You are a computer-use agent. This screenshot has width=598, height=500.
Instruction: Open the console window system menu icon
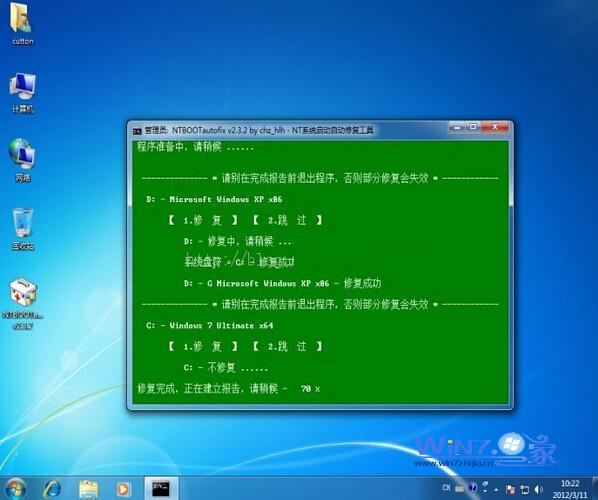click(137, 131)
